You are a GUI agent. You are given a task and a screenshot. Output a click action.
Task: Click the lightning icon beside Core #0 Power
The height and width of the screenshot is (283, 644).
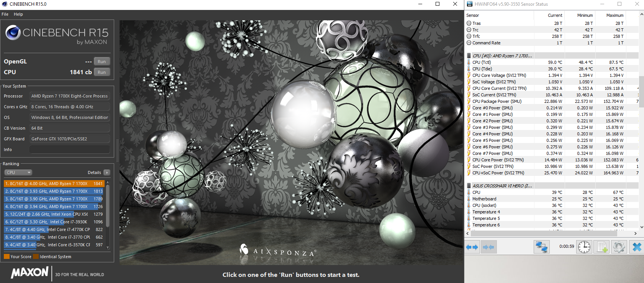469,108
